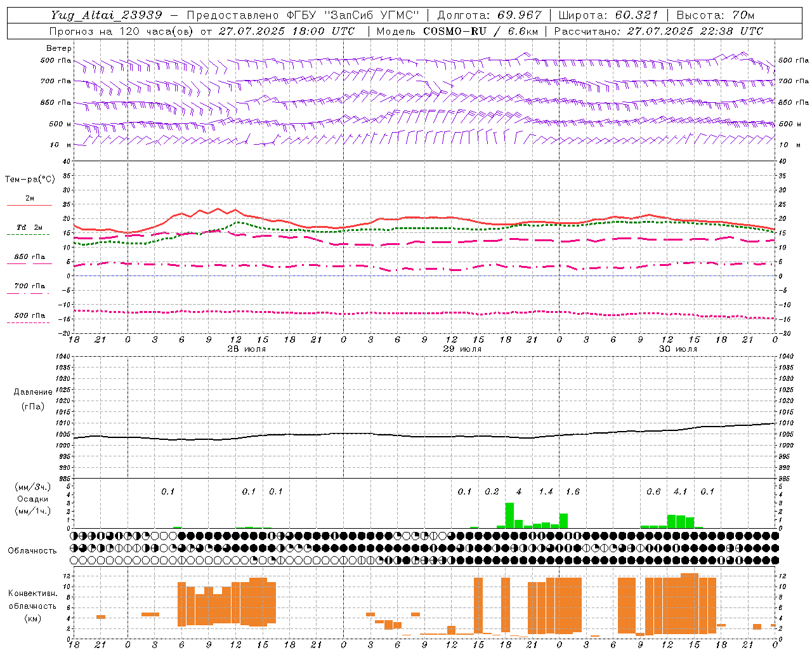The height and width of the screenshot is (650, 812).
Task: Click the tallest green precipitation bar
Action: pyautogui.click(x=509, y=515)
